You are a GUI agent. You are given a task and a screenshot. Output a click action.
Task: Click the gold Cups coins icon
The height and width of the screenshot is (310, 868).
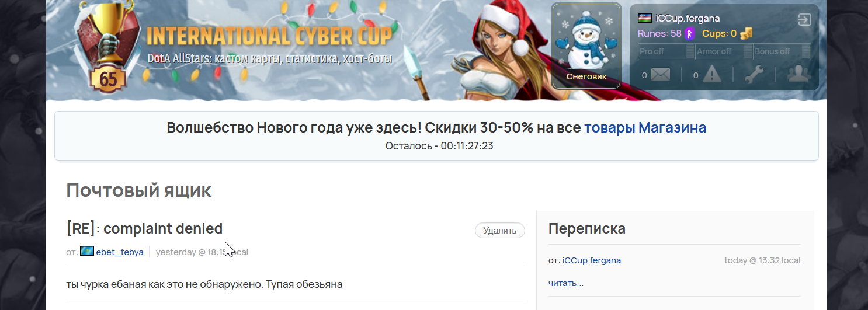click(746, 34)
